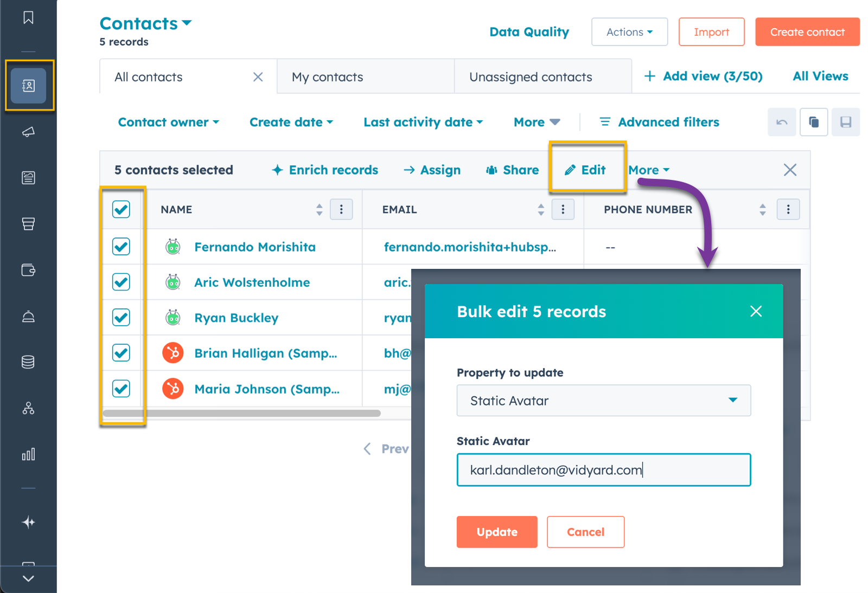Click the Breeze AI sparkle icon in sidebar
This screenshot has width=868, height=593.
coord(29,522)
